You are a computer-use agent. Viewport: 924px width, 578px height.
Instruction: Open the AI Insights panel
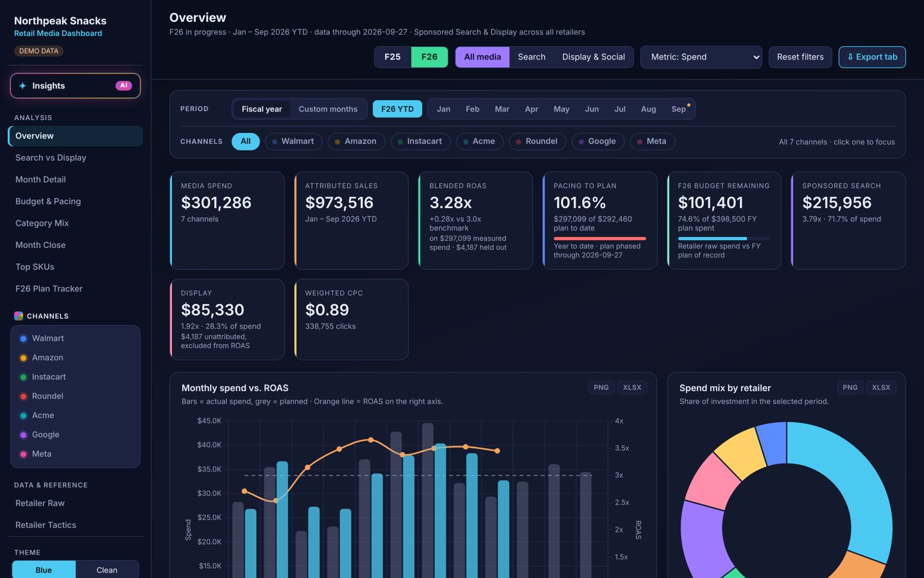[75, 85]
